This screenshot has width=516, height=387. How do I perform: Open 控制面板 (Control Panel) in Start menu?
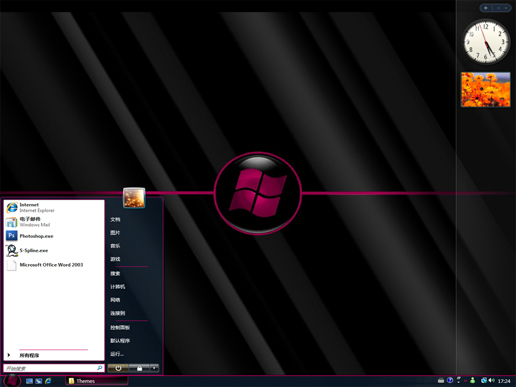(x=120, y=328)
